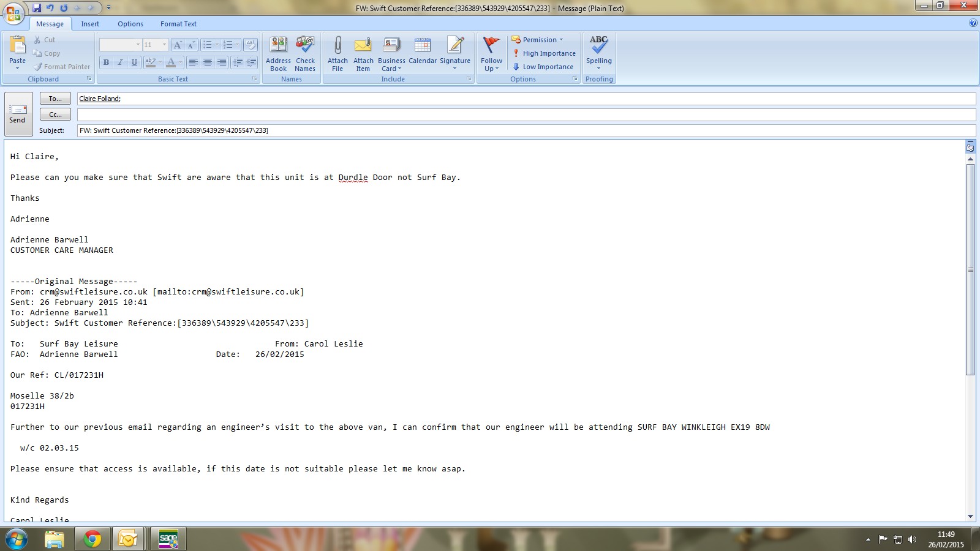Open the Include group dialog launcher
The height and width of the screenshot is (551, 980).
pyautogui.click(x=469, y=79)
